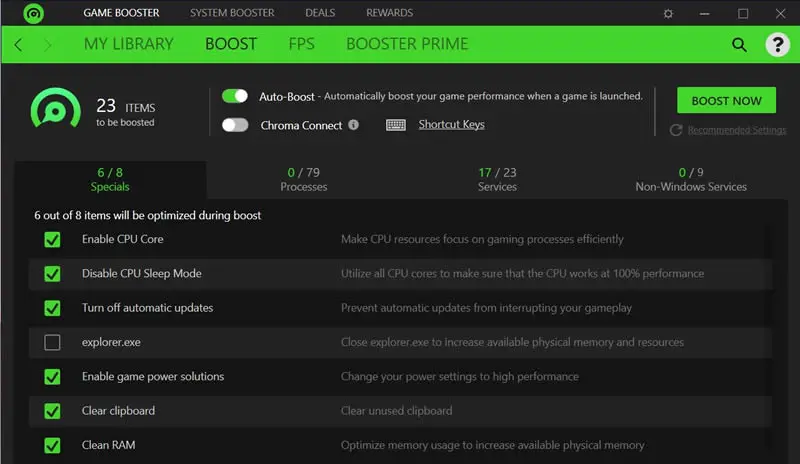Open settings via the gear icon
The height and width of the screenshot is (464, 800).
[668, 14]
